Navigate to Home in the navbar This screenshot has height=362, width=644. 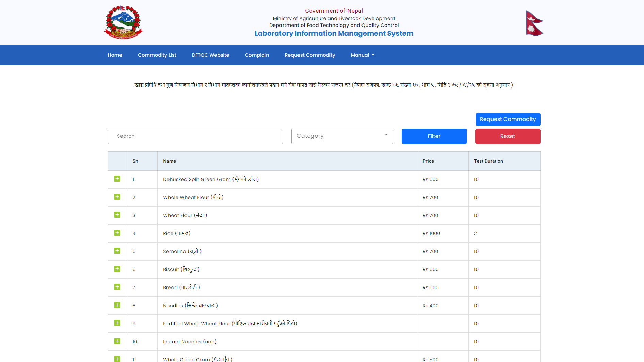pos(115,55)
